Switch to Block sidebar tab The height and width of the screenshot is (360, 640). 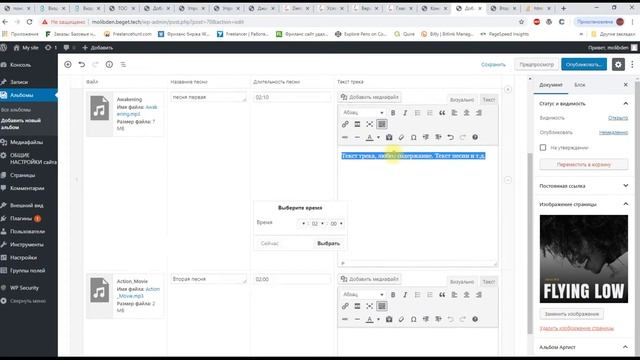580,85
